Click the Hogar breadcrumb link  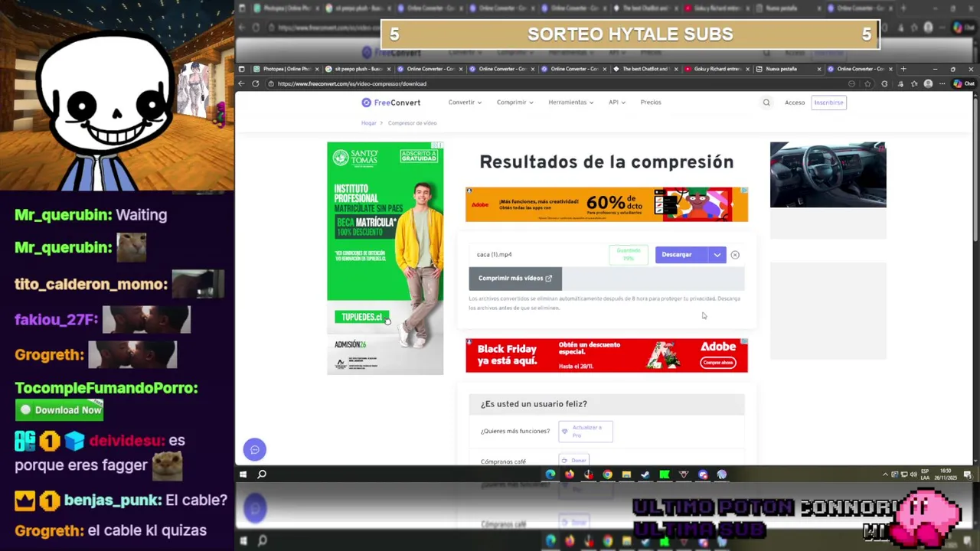click(x=369, y=123)
